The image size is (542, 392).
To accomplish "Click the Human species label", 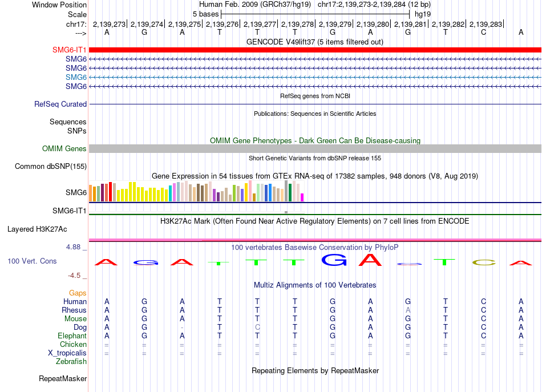I will click(x=75, y=302).
